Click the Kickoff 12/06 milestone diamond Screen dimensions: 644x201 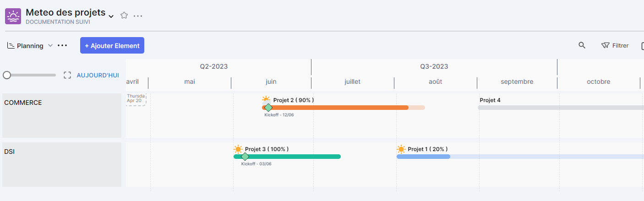[268, 108]
